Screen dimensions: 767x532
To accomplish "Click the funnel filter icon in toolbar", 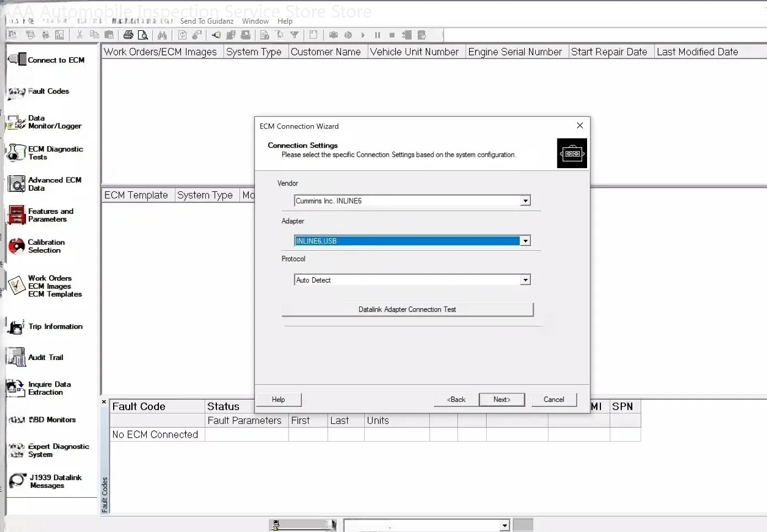I will tap(295, 35).
